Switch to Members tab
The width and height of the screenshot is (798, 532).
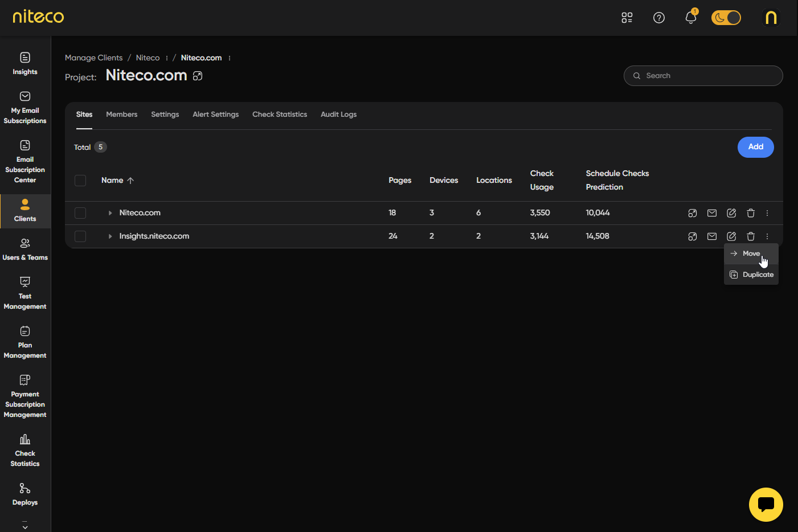pyautogui.click(x=122, y=114)
